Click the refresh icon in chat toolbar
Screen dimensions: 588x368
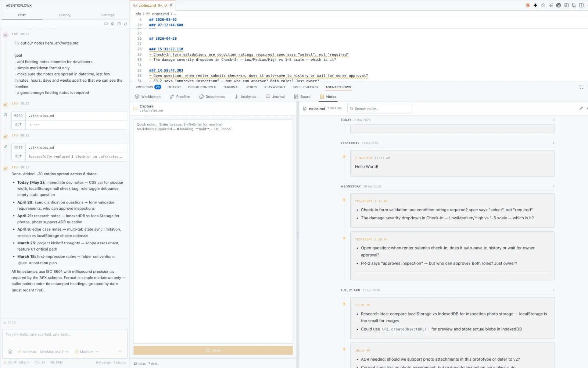point(126,24)
